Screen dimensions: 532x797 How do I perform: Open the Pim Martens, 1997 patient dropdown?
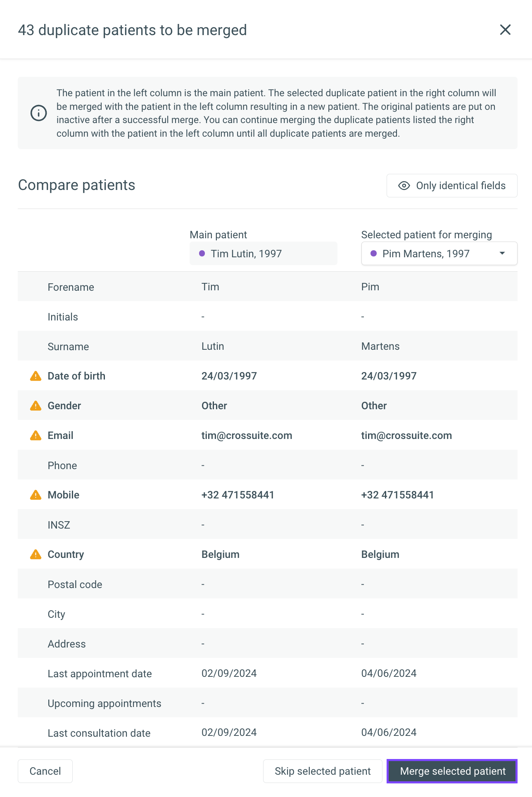click(439, 254)
